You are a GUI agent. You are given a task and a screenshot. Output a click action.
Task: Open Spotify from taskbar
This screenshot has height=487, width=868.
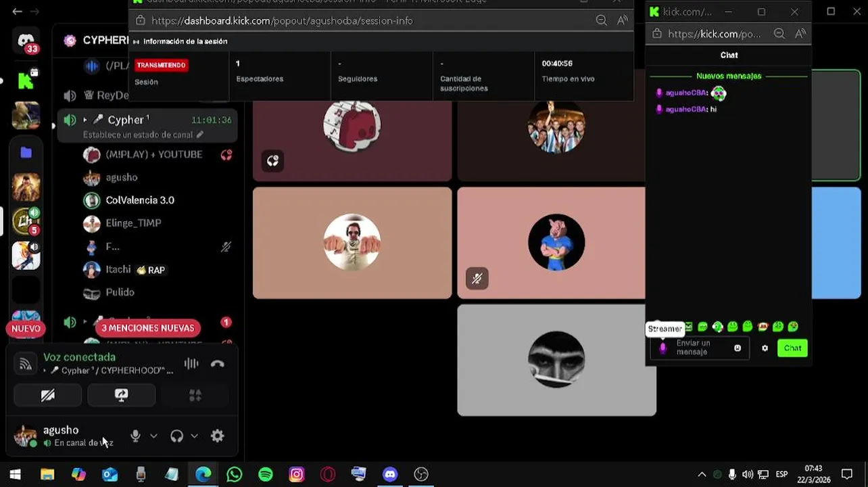coord(266,474)
